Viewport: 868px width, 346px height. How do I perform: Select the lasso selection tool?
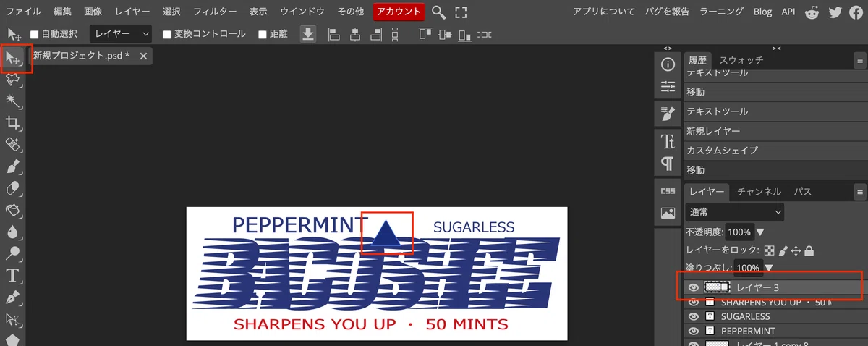click(12, 79)
